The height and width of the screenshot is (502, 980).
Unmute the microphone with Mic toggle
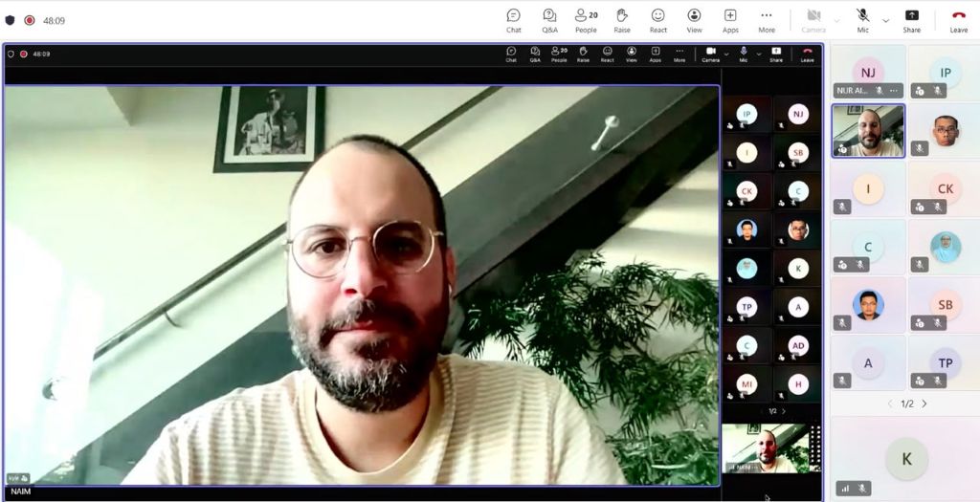[863, 20]
